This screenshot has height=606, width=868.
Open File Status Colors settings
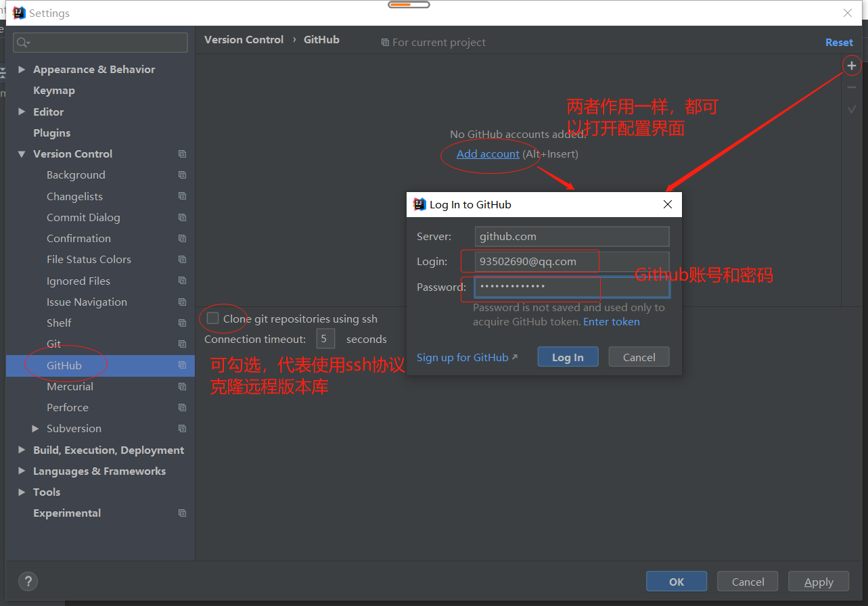point(89,259)
